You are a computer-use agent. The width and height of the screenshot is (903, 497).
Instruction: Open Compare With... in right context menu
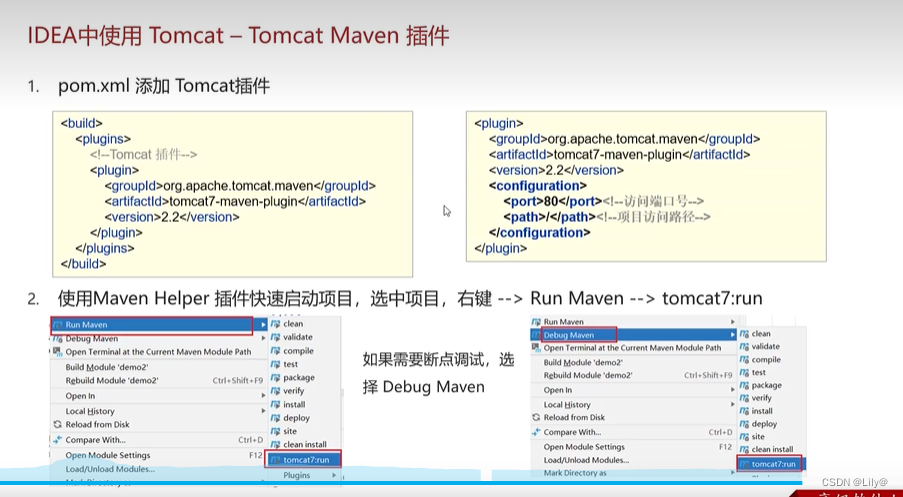click(x=572, y=432)
